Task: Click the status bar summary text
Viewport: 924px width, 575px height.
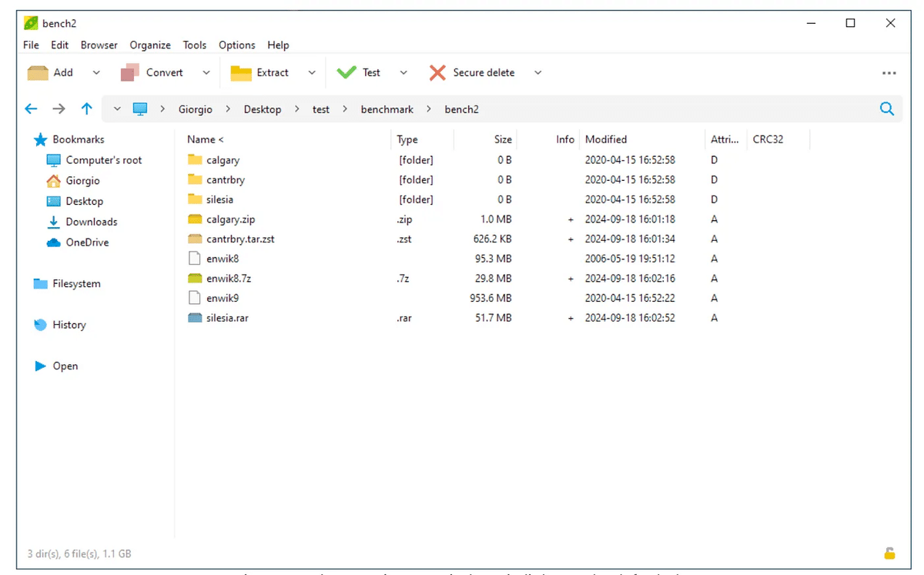Action: (79, 553)
